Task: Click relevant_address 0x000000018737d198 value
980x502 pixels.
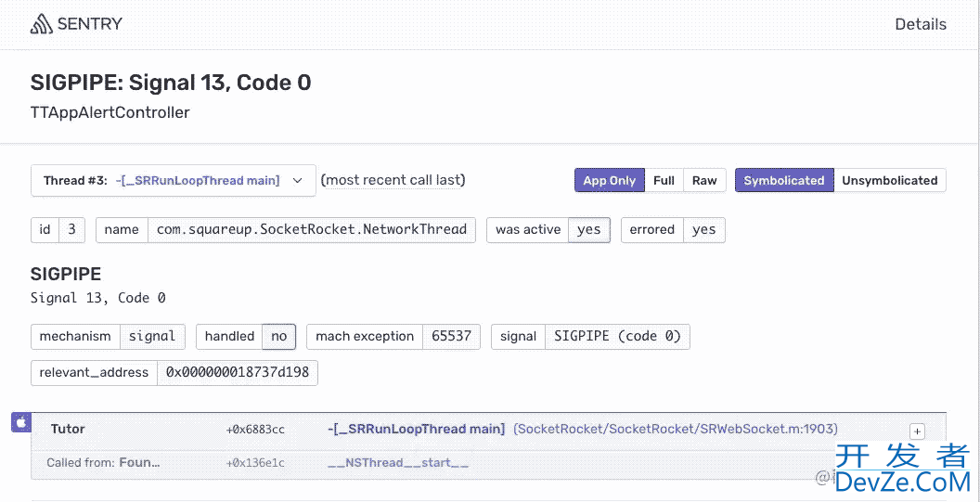Action: click(238, 373)
